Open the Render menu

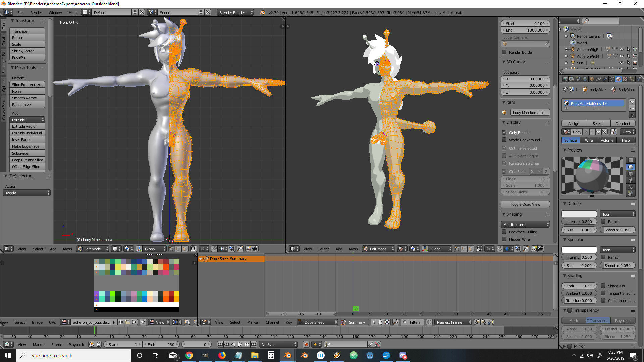tap(36, 13)
